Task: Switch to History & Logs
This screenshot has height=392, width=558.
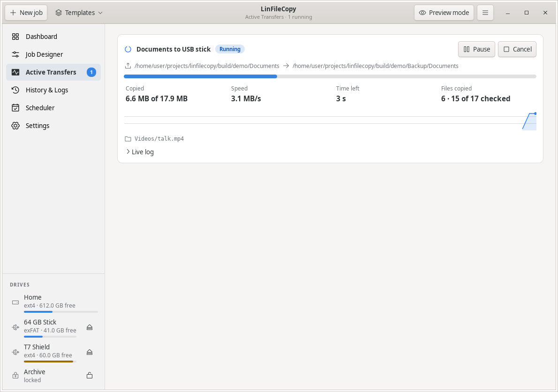Action: tap(53, 90)
